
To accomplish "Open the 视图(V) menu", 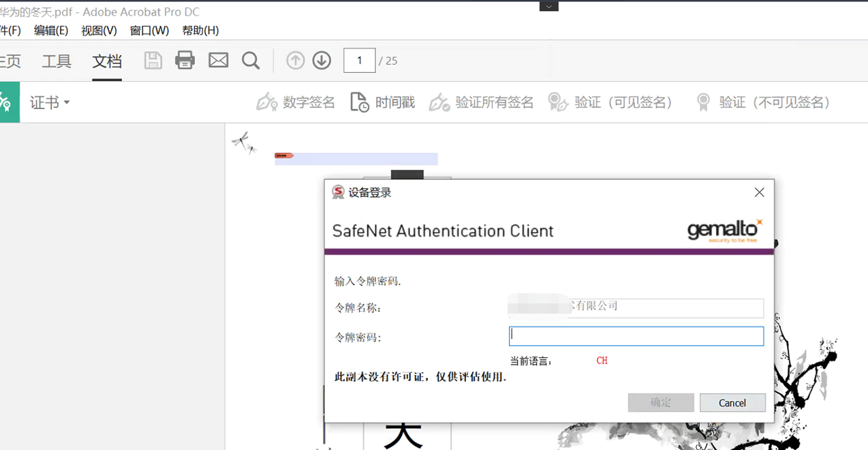I will [x=99, y=31].
